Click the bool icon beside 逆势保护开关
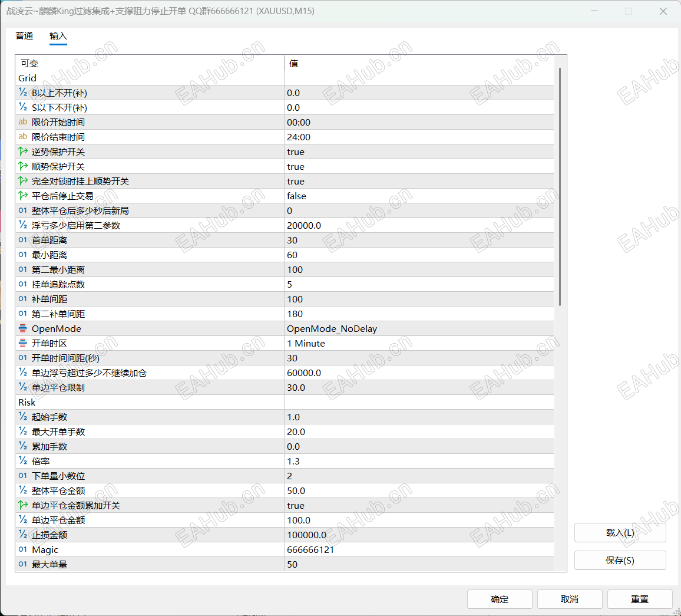 [22, 151]
